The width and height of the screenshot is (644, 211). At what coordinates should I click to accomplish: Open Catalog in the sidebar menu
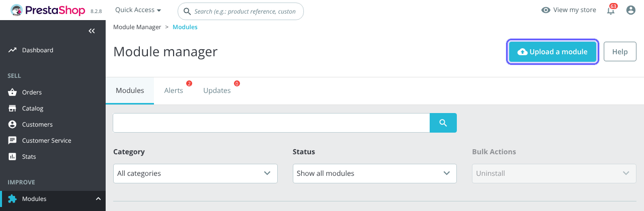point(33,109)
